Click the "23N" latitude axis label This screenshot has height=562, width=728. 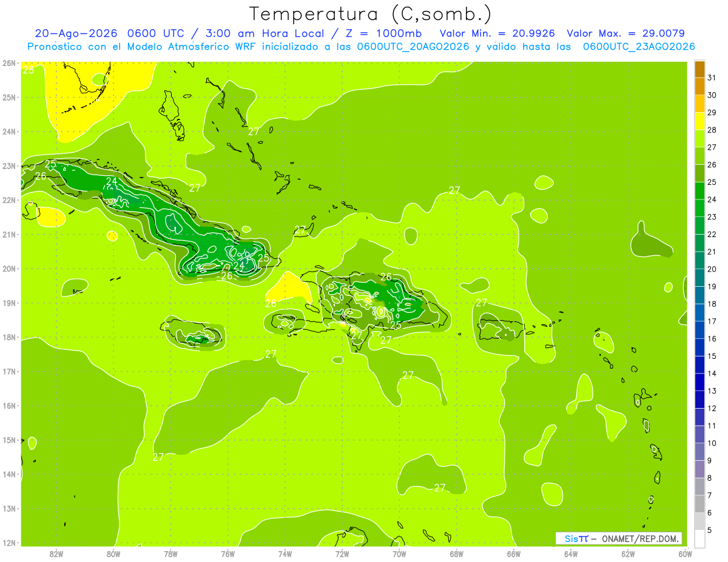click(x=9, y=166)
